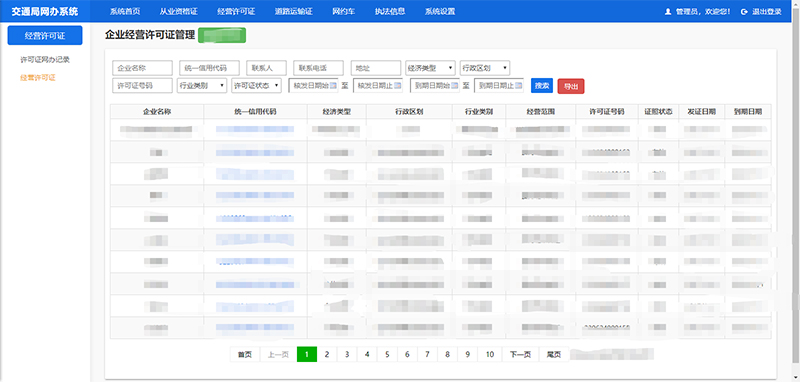Open calendar icon in 到期日期止 field
800x382 pixels.
pyautogui.click(x=519, y=86)
